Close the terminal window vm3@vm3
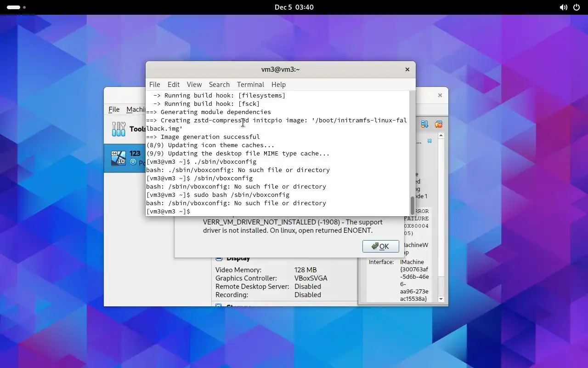The image size is (588, 368). point(407,69)
